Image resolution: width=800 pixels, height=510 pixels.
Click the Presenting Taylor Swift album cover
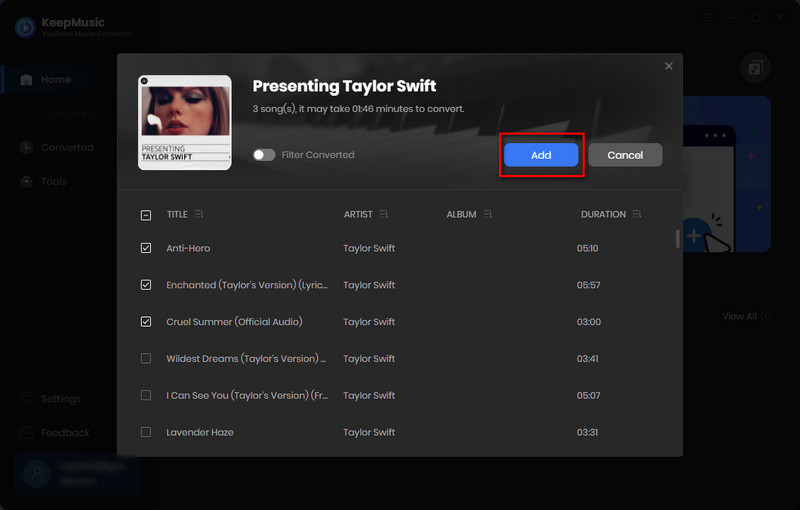185,122
